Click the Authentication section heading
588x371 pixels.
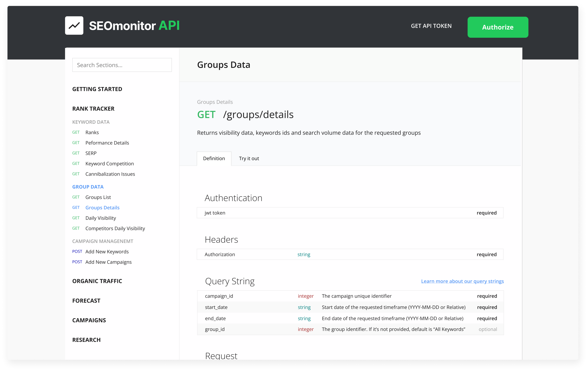(x=233, y=198)
